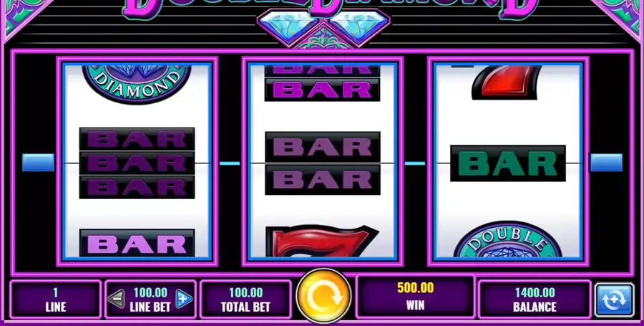
Task: Click the single pink BAR on first reel
Action: click(x=137, y=244)
